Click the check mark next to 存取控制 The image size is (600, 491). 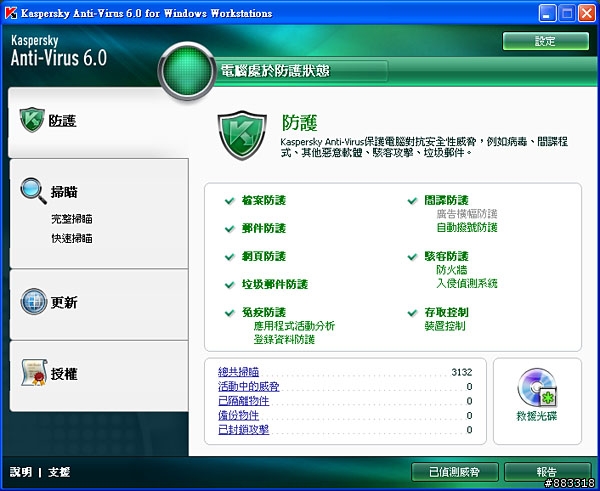coord(412,313)
